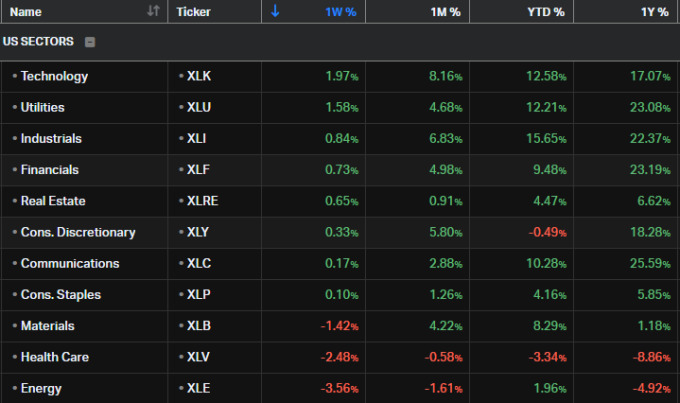Viewport: 680px width, 403px height.
Task: Select the Utilities sector name
Action: pos(45,107)
